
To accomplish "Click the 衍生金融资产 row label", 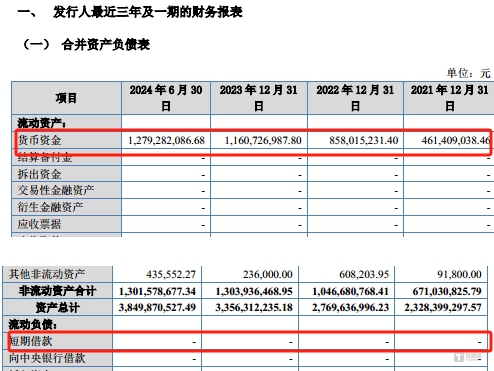I will [50, 207].
